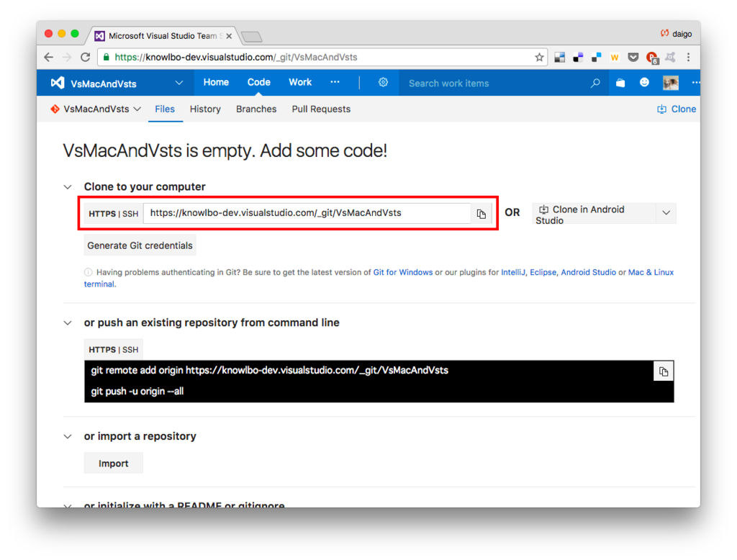Copy git push commands to clipboard

click(663, 371)
